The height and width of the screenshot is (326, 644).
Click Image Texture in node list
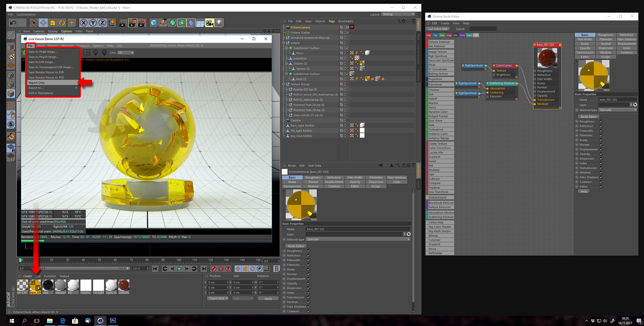tap(441, 52)
